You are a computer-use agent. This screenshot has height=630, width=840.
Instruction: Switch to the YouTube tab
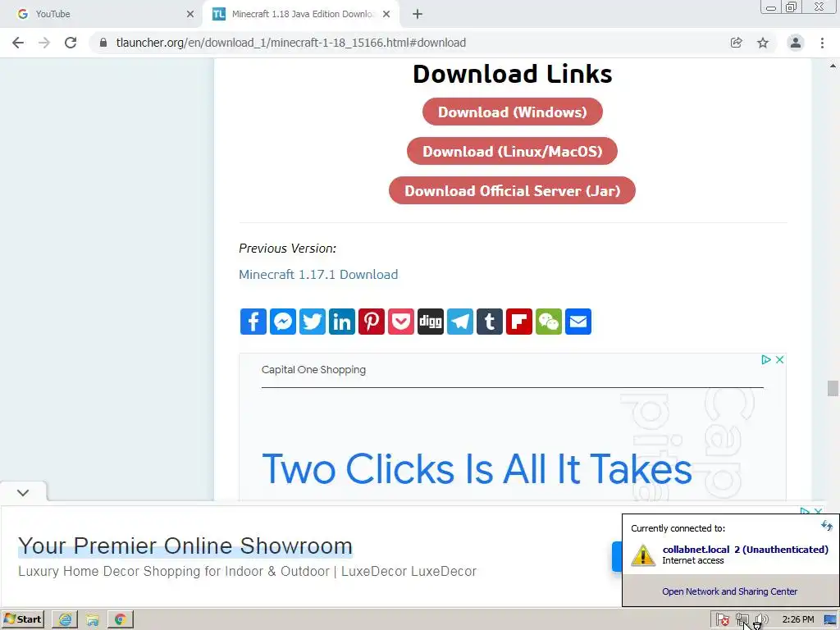102,15
